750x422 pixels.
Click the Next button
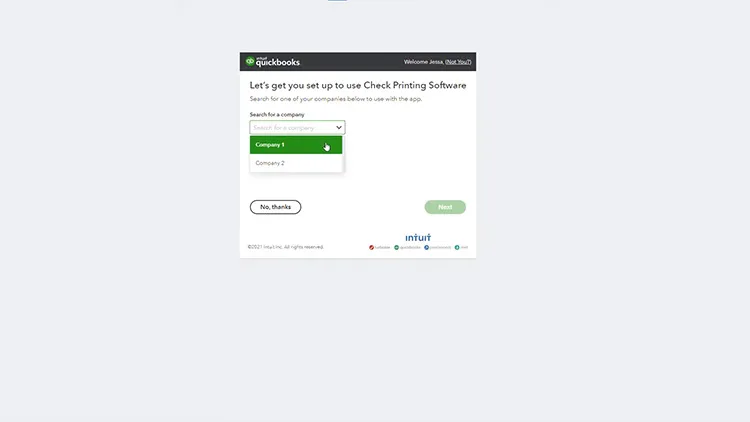445,207
